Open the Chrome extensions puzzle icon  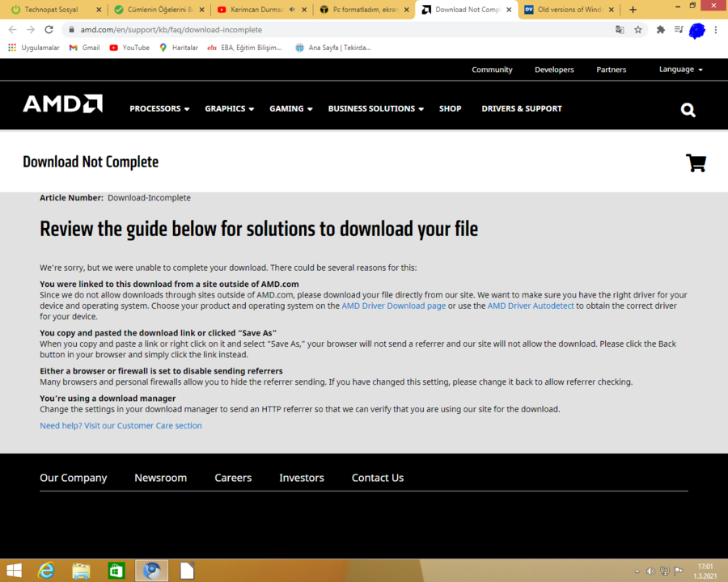(x=660, y=30)
